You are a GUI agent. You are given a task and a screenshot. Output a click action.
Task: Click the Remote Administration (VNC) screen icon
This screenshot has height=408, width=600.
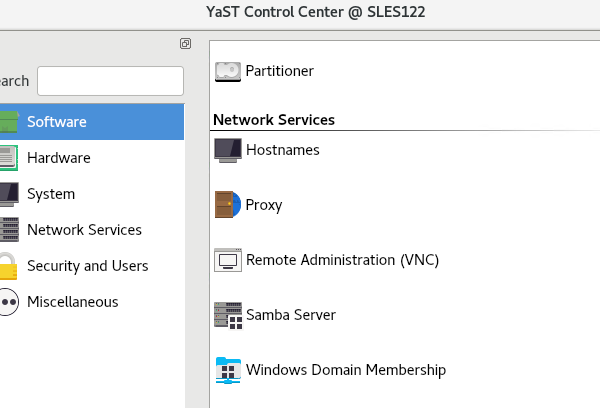(228, 260)
